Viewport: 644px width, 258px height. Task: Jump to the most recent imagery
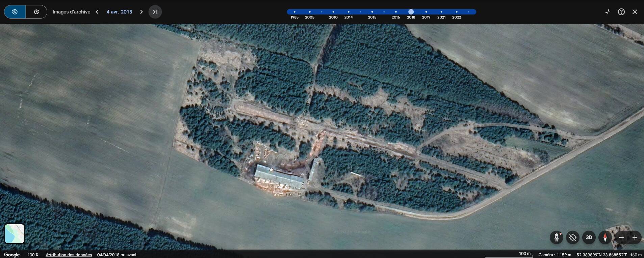[x=155, y=12]
